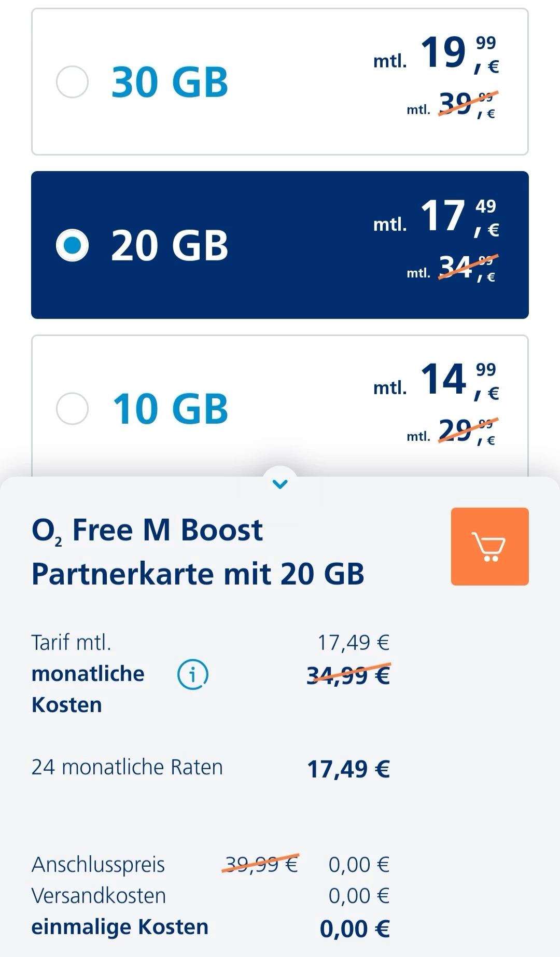Tap the 30 GB plan label
560x957 pixels.
(170, 82)
